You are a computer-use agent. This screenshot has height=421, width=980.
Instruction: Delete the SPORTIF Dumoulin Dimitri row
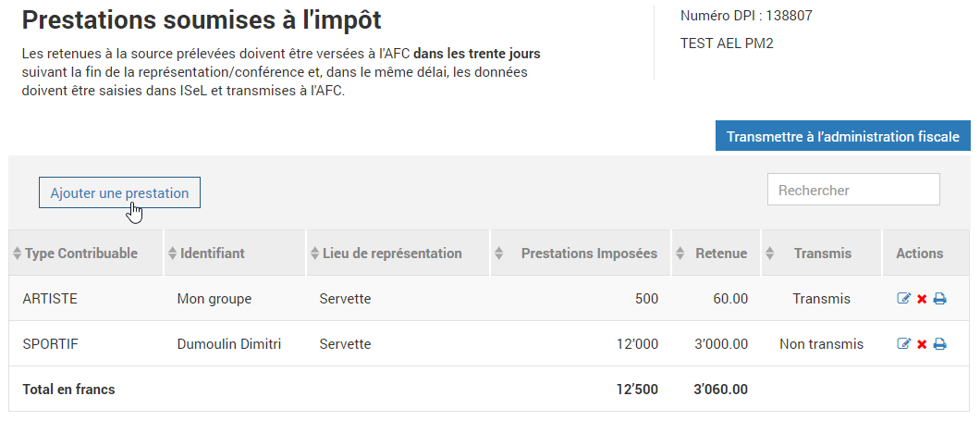921,345
